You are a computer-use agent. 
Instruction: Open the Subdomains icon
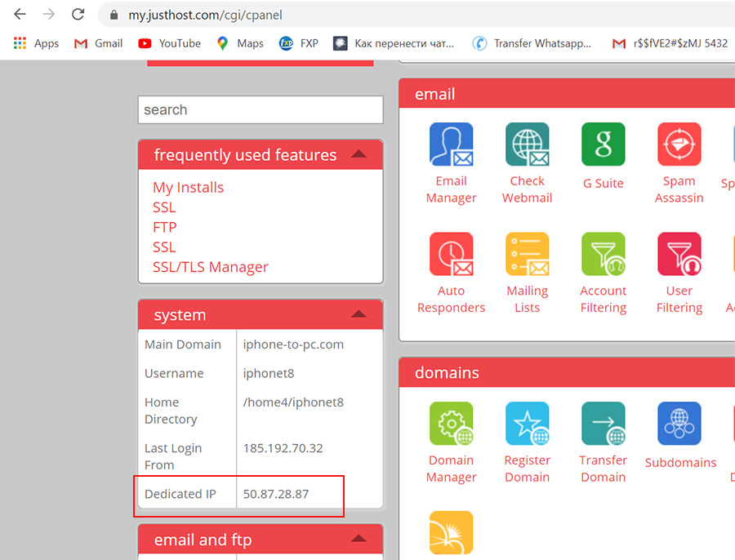pyautogui.click(x=679, y=423)
